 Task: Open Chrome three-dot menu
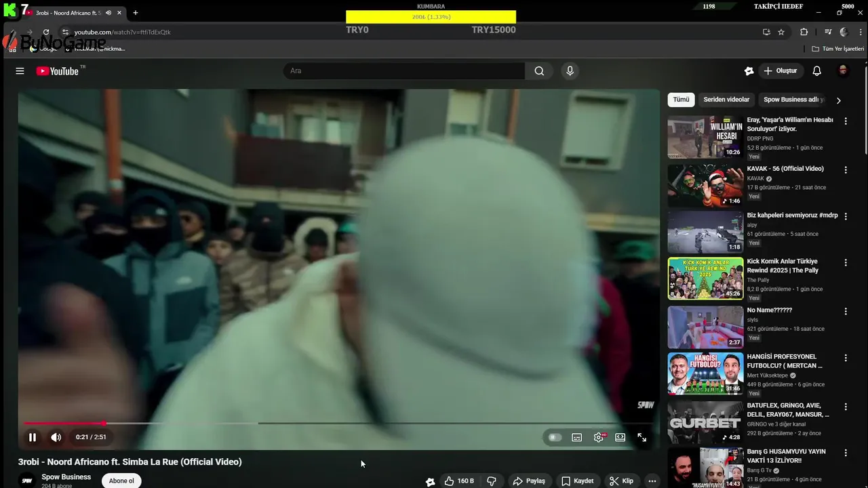coord(860,32)
